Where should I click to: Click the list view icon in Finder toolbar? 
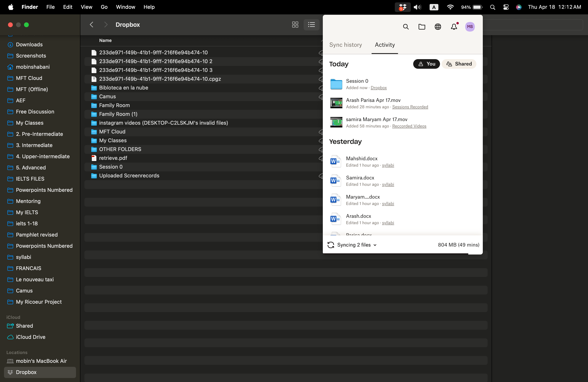coord(312,24)
